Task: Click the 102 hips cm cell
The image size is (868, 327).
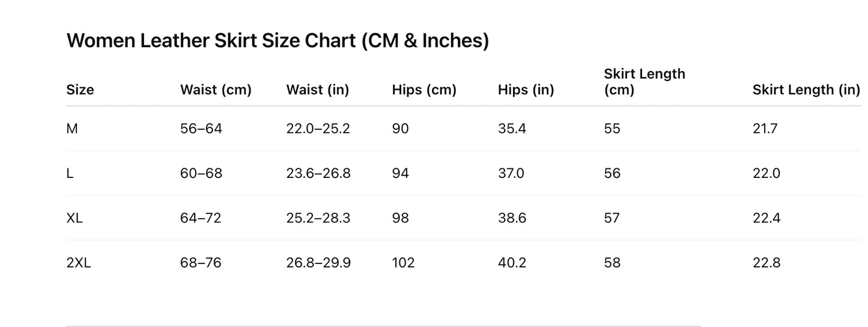Action: pyautogui.click(x=403, y=263)
